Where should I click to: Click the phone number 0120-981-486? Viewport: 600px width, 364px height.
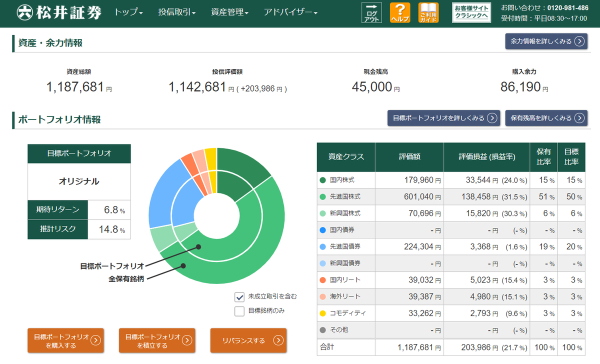click(x=567, y=8)
